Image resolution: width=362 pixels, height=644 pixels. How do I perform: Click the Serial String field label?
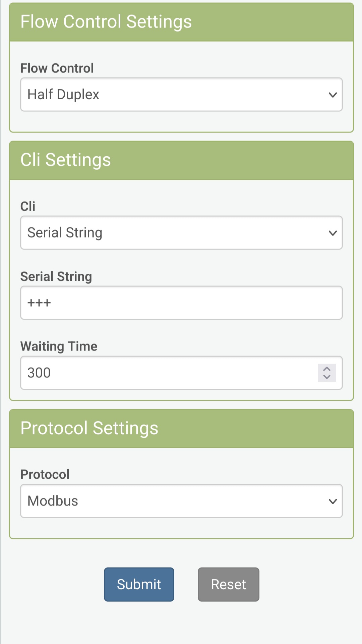click(56, 277)
